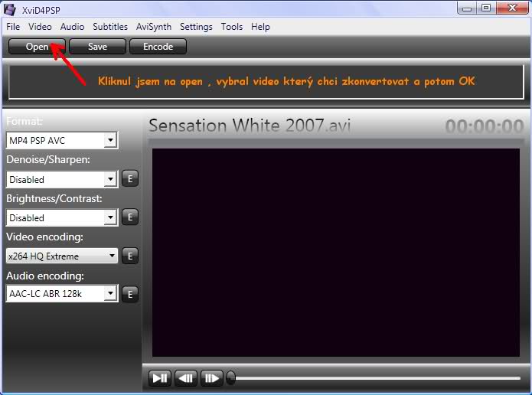
Task: Click the E button beside Audio encoding
Action: tap(130, 294)
